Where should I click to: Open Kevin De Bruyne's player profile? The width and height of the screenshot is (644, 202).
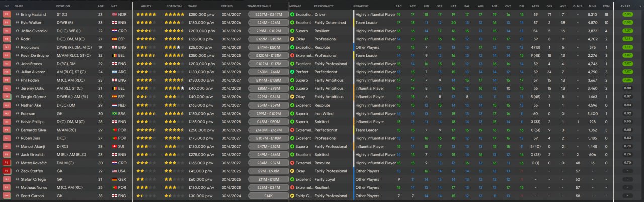[36, 56]
